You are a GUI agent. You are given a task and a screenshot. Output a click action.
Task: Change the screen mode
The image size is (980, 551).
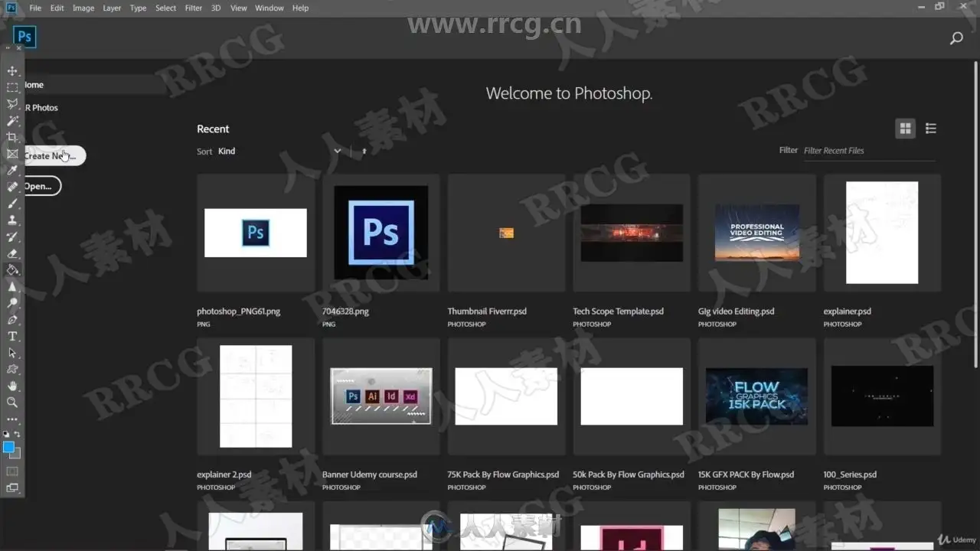click(x=12, y=487)
